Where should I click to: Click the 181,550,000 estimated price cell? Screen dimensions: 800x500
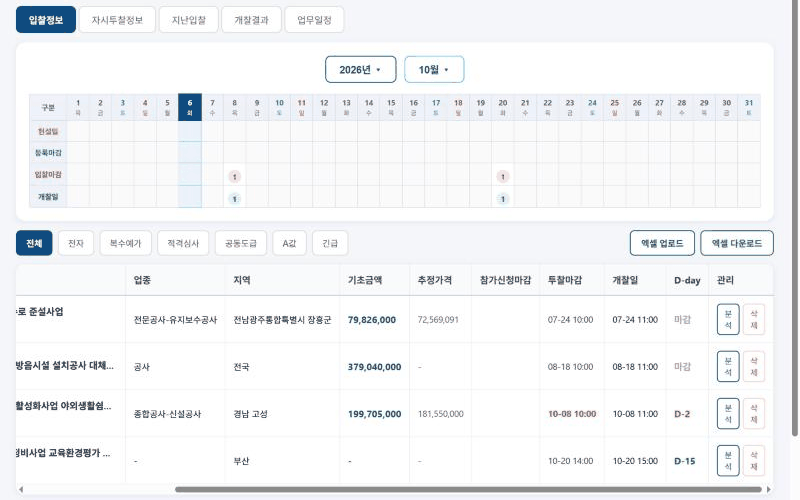(441, 414)
